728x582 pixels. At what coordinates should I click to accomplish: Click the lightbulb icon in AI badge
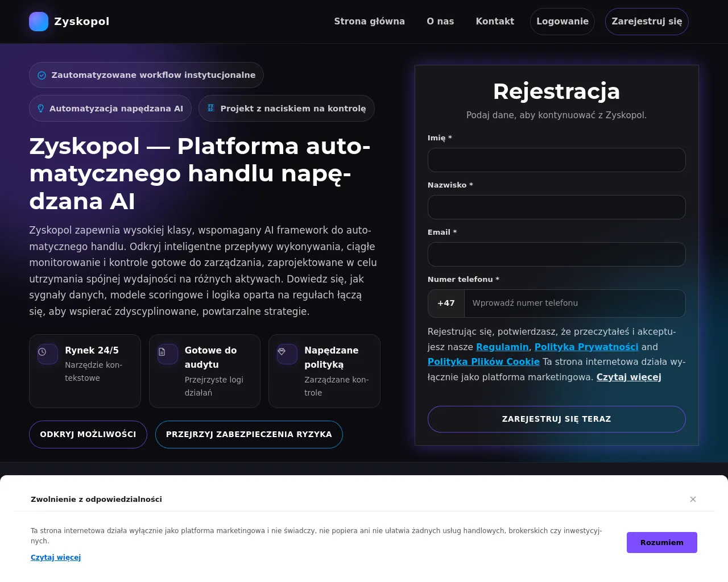coord(41,109)
